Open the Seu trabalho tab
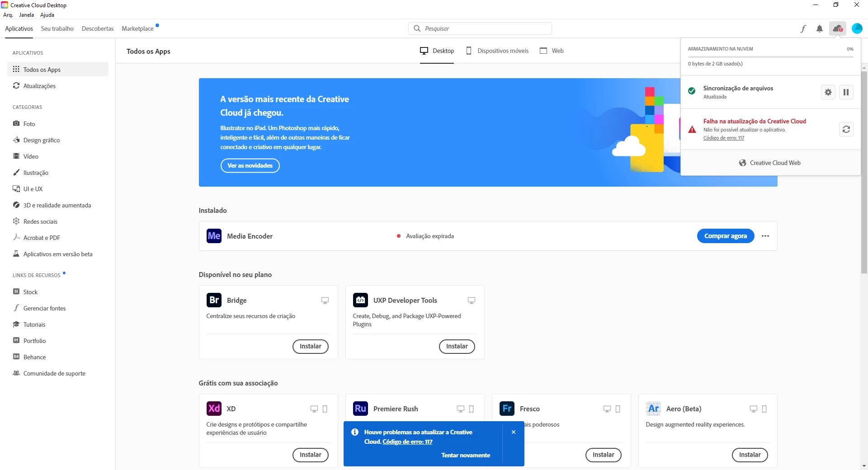Viewport: 868px width, 470px height. click(x=57, y=28)
